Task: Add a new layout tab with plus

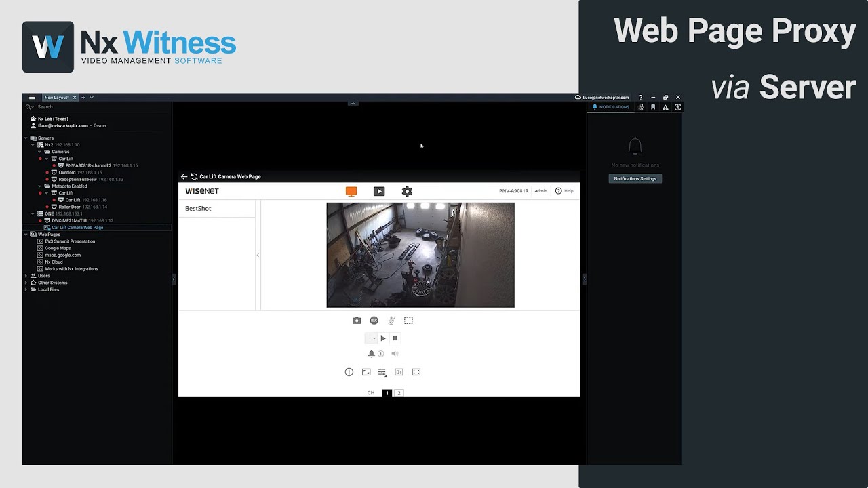Action: click(83, 98)
